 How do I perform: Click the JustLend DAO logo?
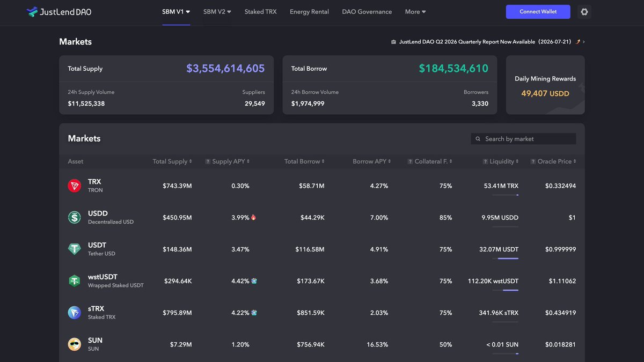point(58,12)
